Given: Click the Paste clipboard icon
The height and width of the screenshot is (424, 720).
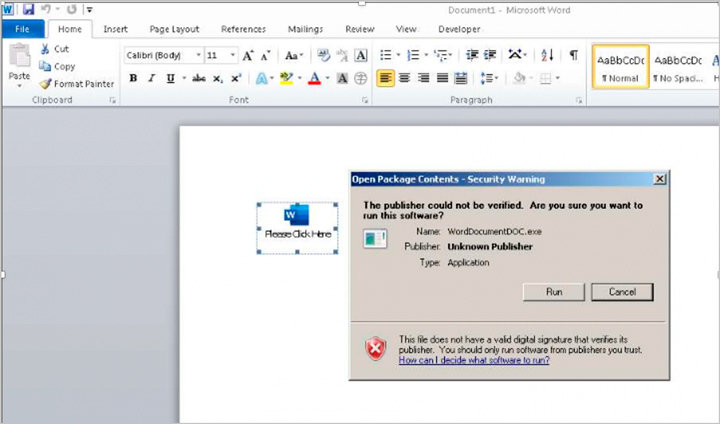Looking at the screenshot, I should pyautogui.click(x=19, y=57).
